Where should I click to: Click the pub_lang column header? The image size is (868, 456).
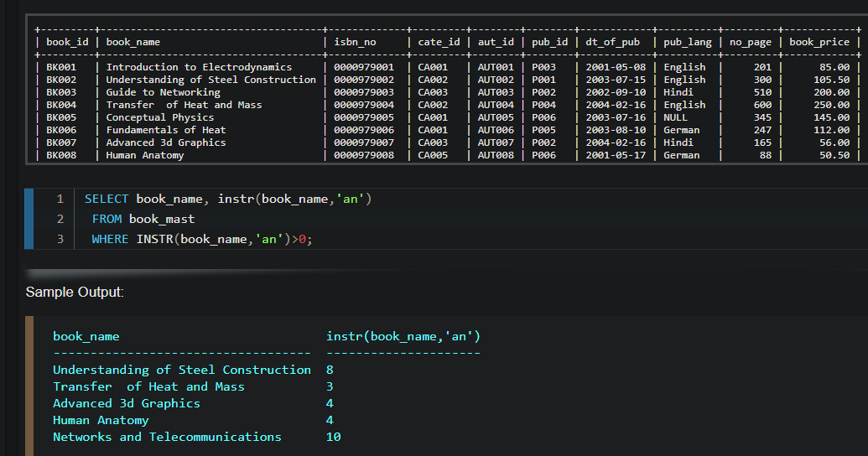688,42
